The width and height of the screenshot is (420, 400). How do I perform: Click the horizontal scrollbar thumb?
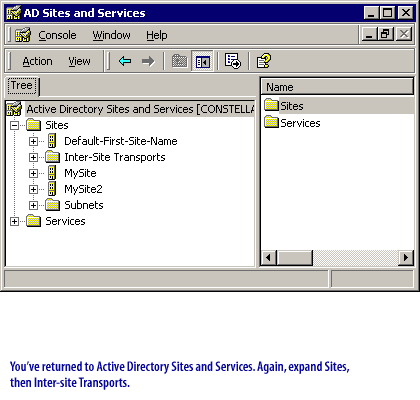pyautogui.click(x=295, y=257)
